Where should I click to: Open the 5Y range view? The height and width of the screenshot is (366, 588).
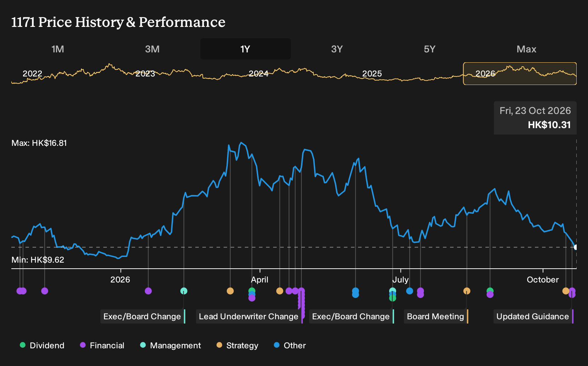430,49
